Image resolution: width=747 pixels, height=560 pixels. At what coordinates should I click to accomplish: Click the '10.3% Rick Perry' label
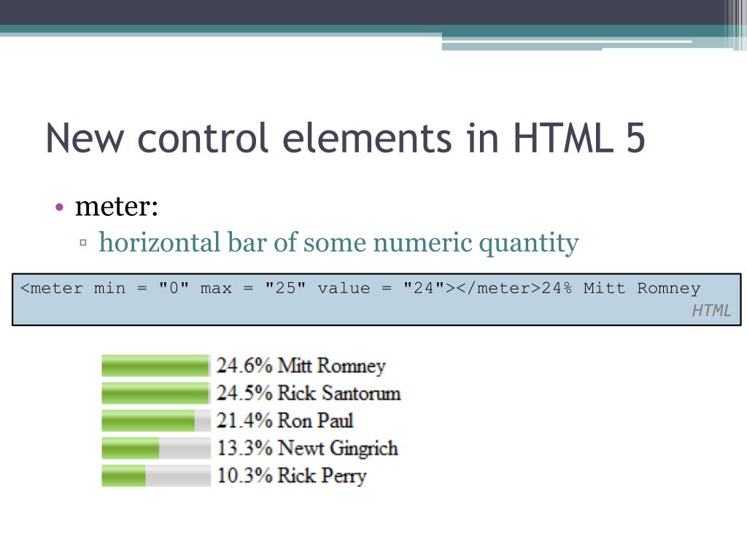click(x=292, y=475)
